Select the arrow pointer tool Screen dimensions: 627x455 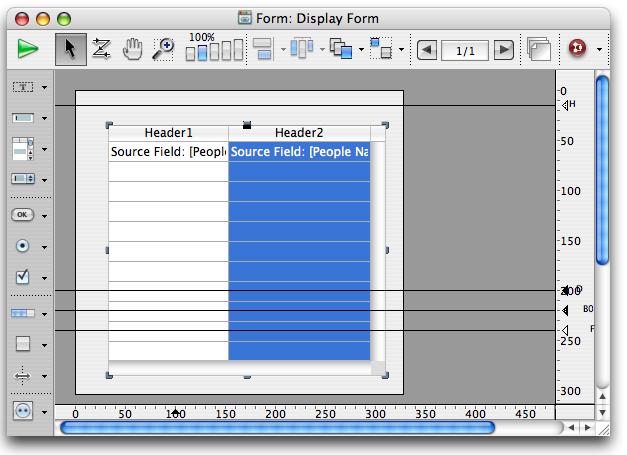click(69, 49)
